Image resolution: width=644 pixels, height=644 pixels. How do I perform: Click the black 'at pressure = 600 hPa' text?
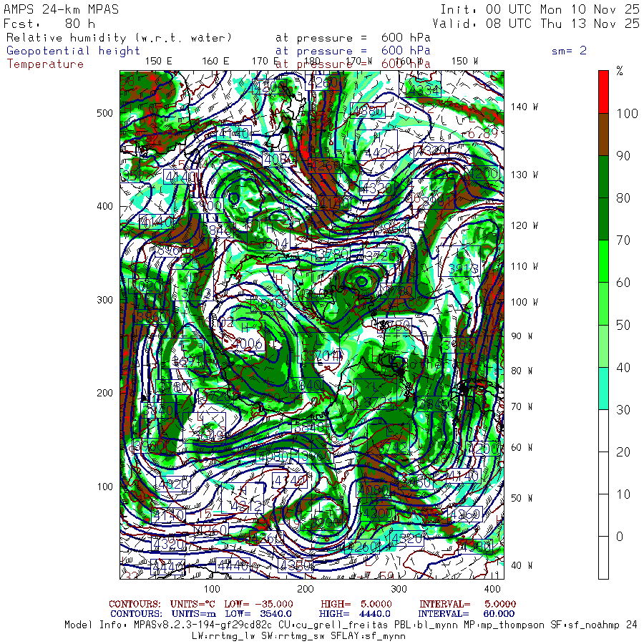point(353,38)
